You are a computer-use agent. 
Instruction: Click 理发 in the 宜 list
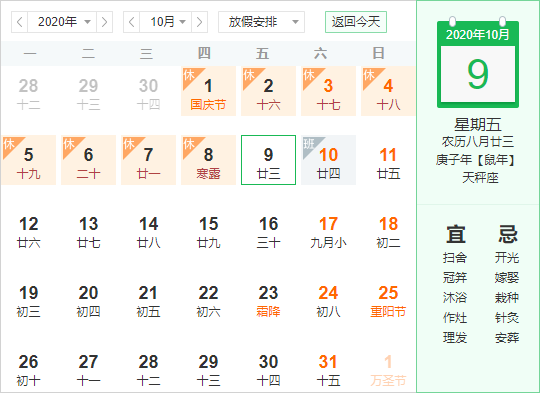point(455,338)
